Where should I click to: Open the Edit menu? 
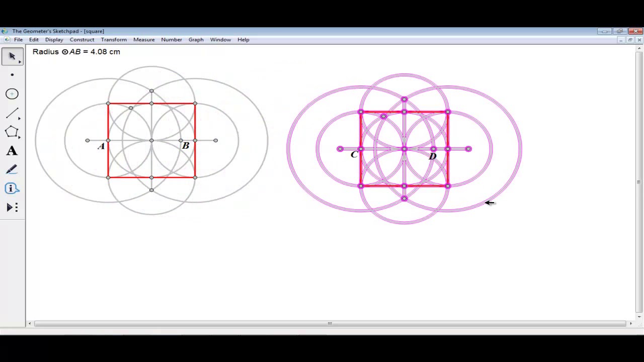(34, 40)
